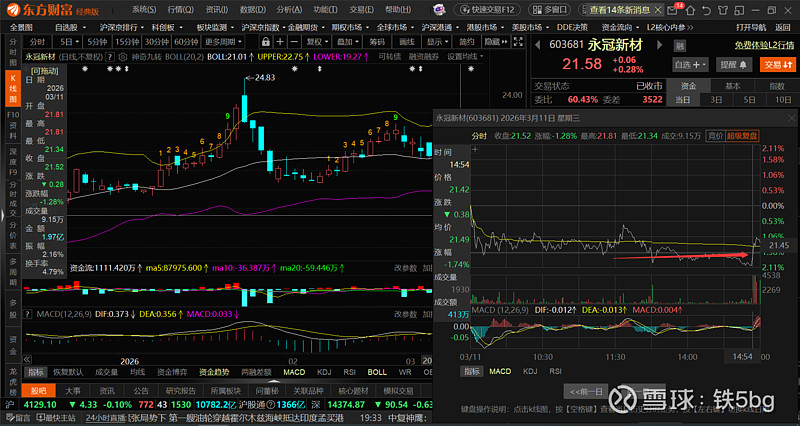Toggle 资金趋势 indicator
The height and width of the screenshot is (426, 800).
pyautogui.click(x=214, y=372)
